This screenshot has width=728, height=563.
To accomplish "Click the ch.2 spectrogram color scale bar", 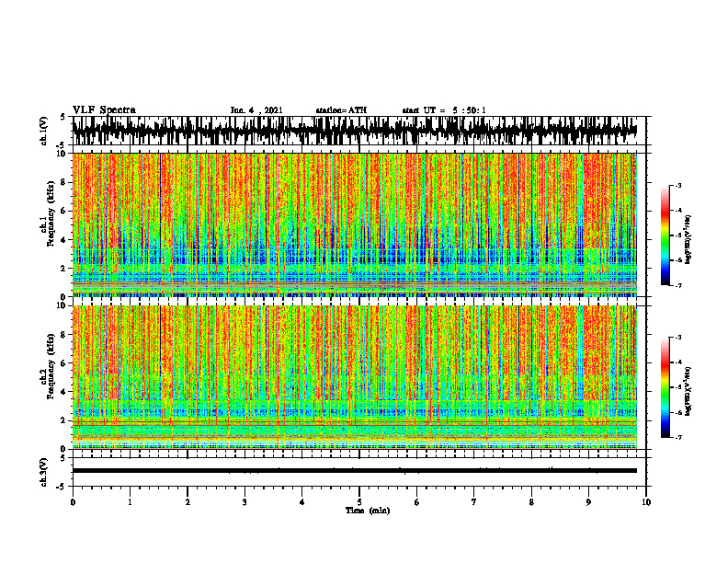I will click(x=665, y=387).
